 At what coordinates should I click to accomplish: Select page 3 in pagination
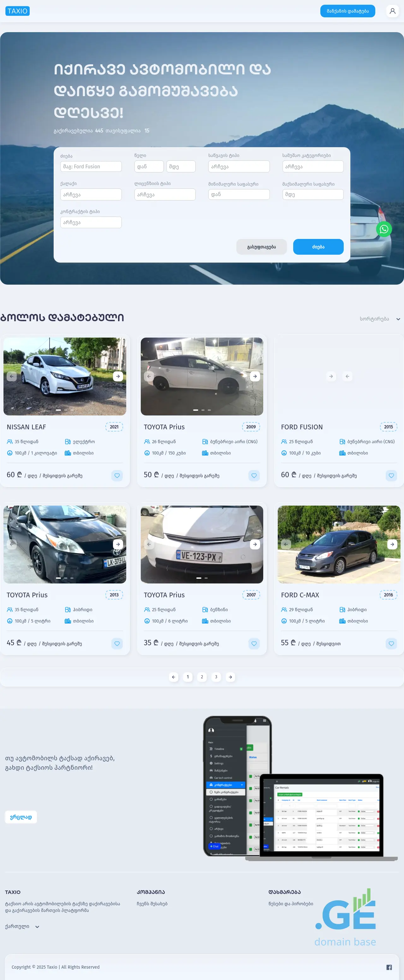click(x=216, y=677)
